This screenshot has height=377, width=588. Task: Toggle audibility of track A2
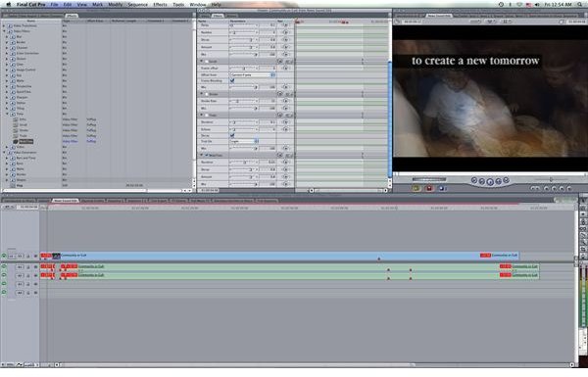(4, 275)
